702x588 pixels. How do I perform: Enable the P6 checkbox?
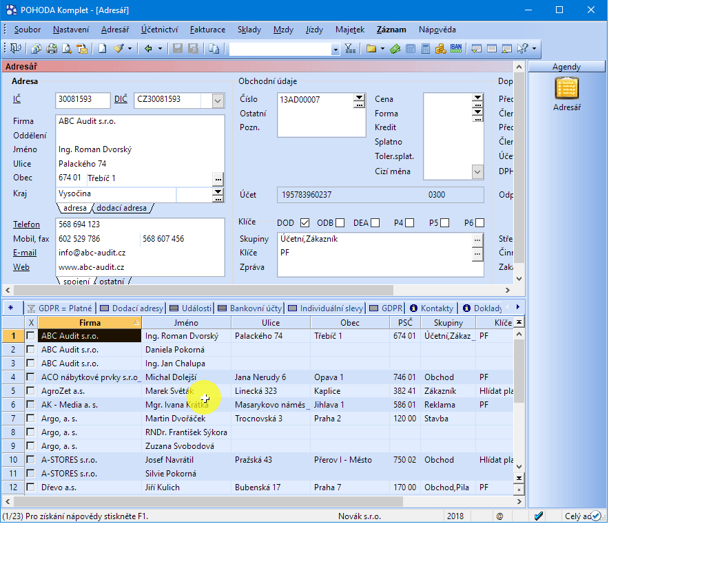[x=480, y=223]
